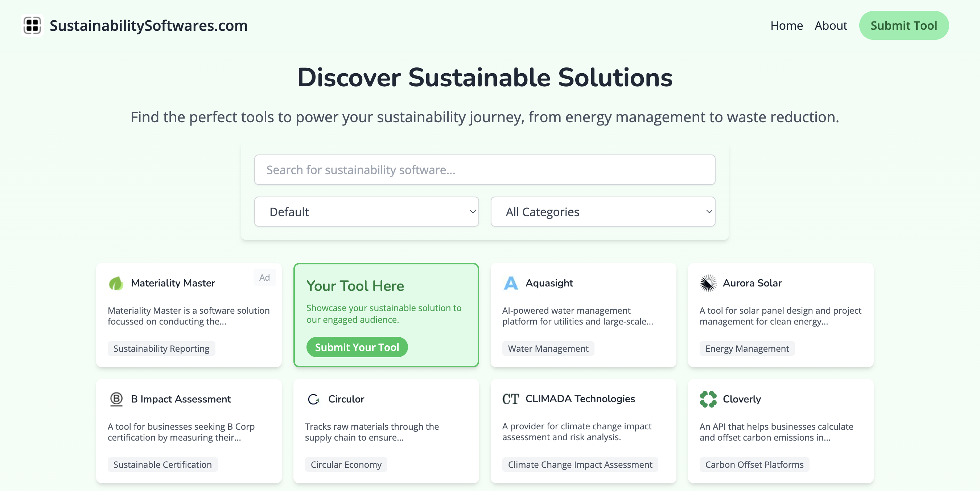Screen dimensions: 980x491
Task: Click the Circulor circular arrow logo
Action: click(x=313, y=399)
